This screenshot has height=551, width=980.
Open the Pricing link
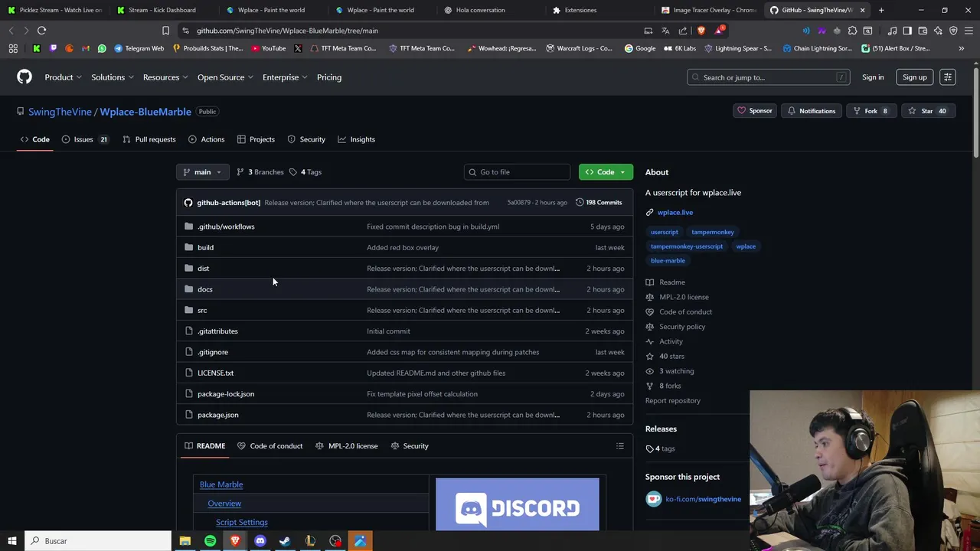pos(329,77)
